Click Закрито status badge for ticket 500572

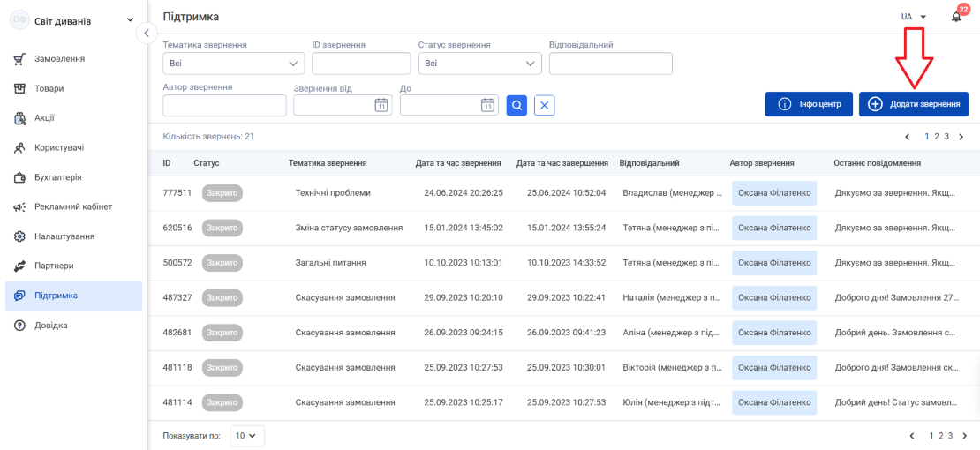click(x=222, y=263)
